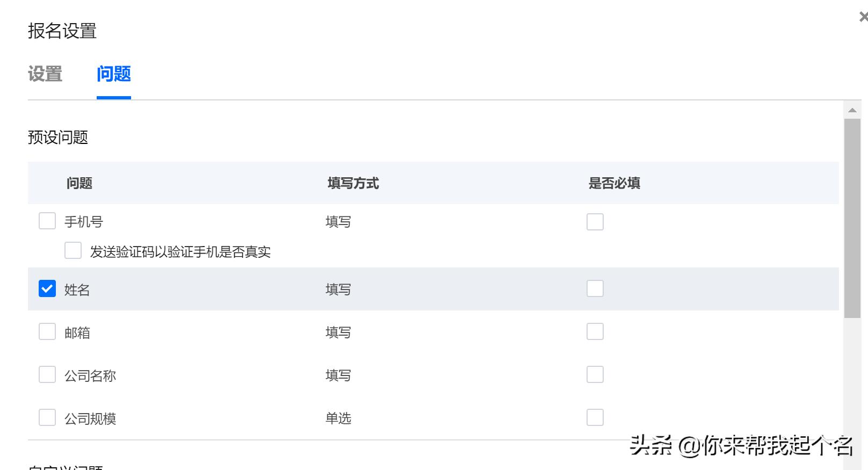Set 邮箱 as required
868x470 pixels.
click(595, 332)
